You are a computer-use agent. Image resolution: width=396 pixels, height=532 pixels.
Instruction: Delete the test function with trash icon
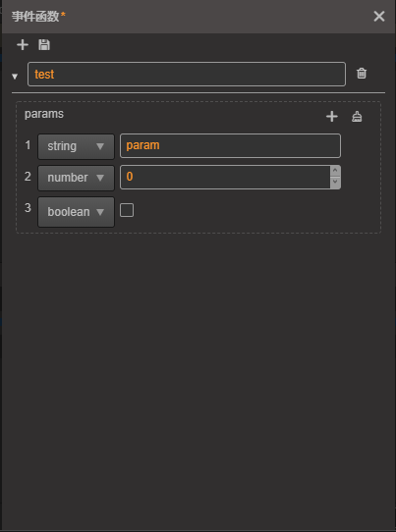pos(362,74)
